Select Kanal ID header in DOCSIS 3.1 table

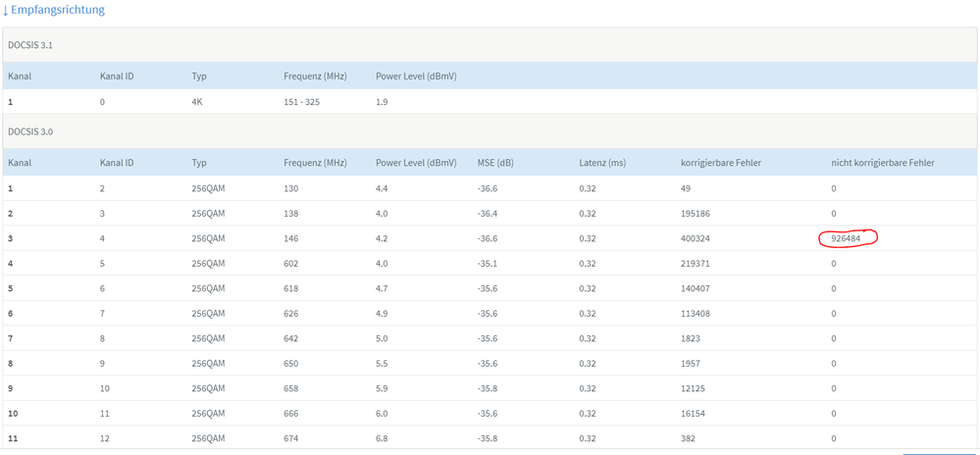[117, 76]
